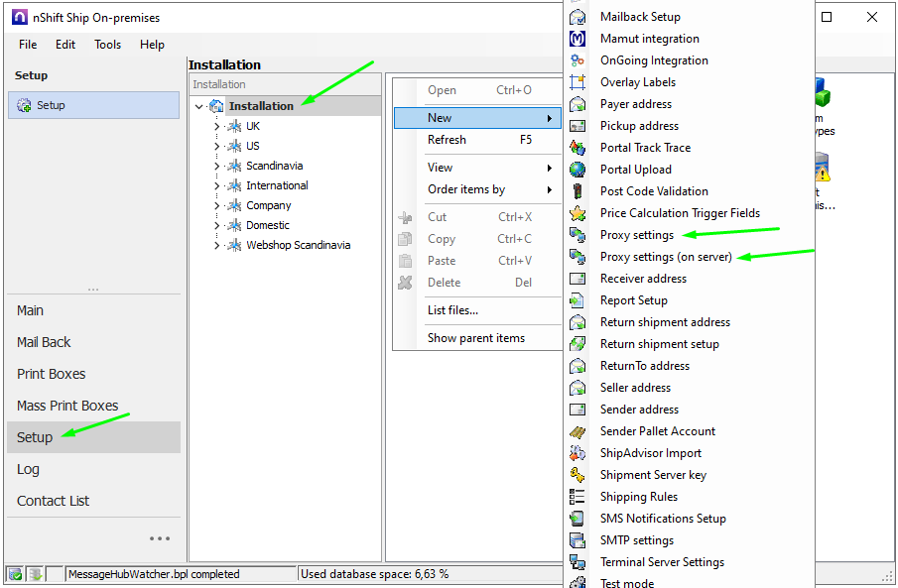Click the navigation pane overflow dots
This screenshot has width=898, height=588.
click(160, 538)
